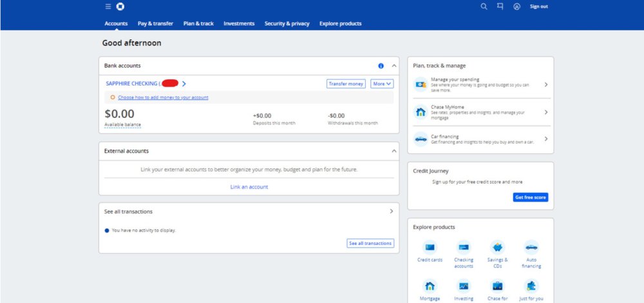Click the Chase MyHome title text
Viewport: 644px width, 303px height.
(x=448, y=107)
